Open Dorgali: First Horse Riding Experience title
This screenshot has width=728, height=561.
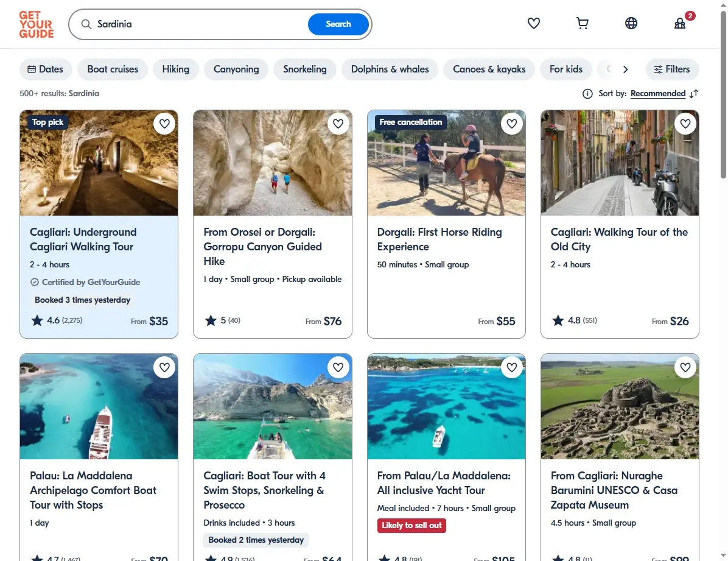click(439, 239)
